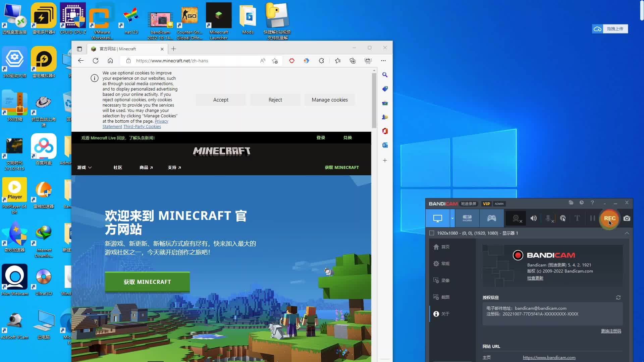
Task: Open Bandicam help question mark icon
Action: 592,203
